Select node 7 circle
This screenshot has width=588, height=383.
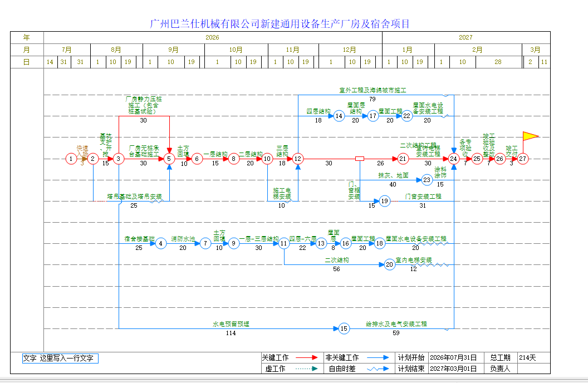point(205,244)
